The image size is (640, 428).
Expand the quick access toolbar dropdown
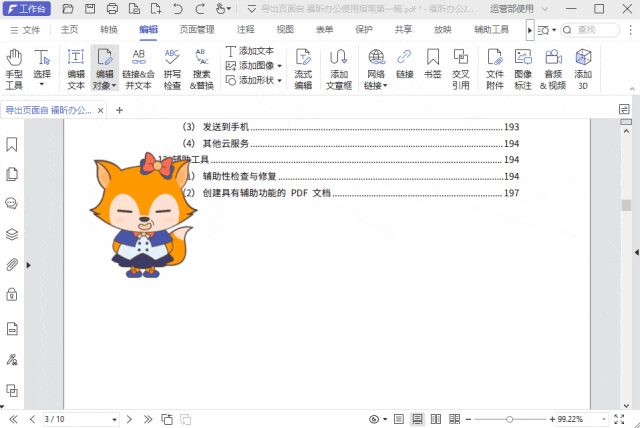(x=252, y=9)
